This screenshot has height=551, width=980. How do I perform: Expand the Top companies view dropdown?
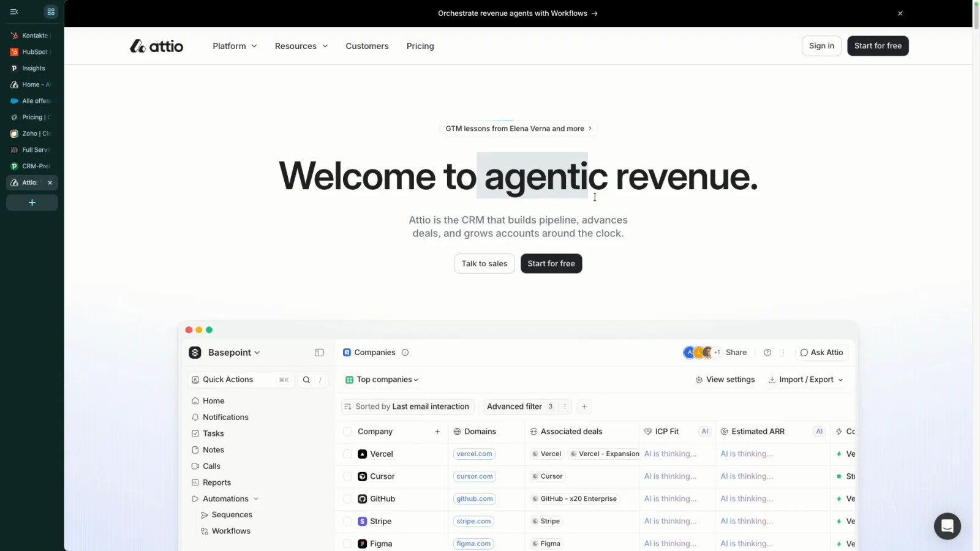click(x=382, y=380)
